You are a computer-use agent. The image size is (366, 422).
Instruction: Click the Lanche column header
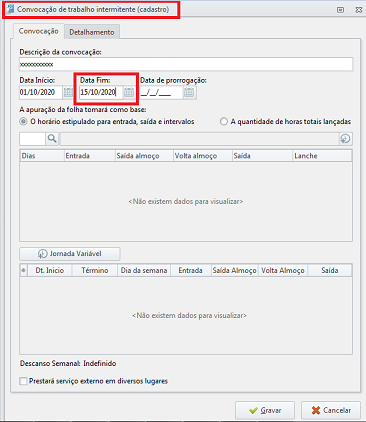click(322, 156)
